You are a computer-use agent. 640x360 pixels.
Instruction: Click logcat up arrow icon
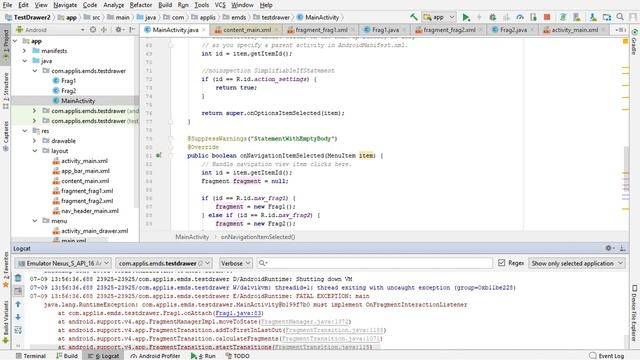pyautogui.click(x=18, y=304)
